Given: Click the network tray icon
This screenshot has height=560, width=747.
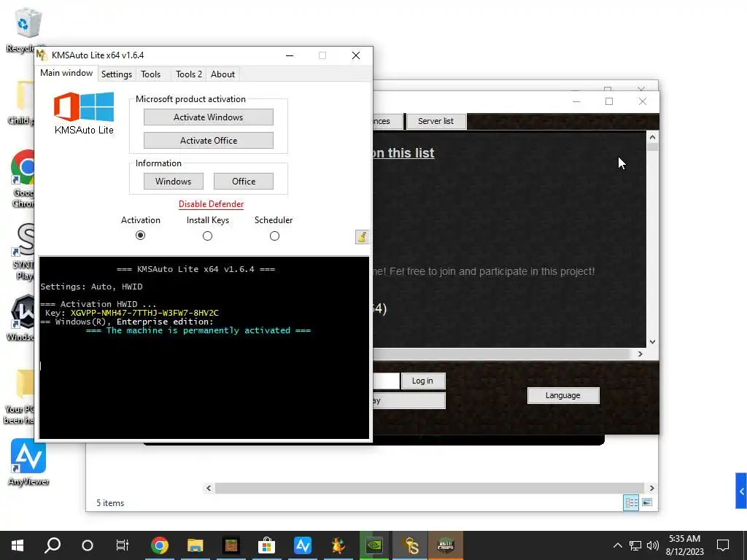Looking at the screenshot, I should pyautogui.click(x=635, y=545).
